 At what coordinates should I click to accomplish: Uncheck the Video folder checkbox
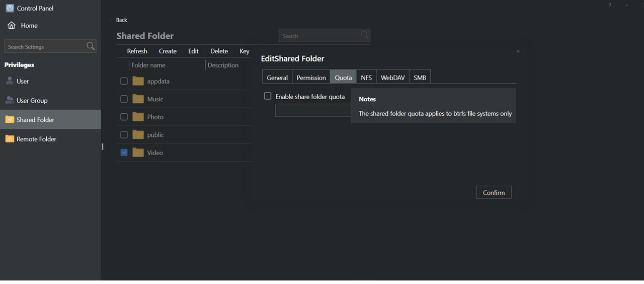pos(124,153)
